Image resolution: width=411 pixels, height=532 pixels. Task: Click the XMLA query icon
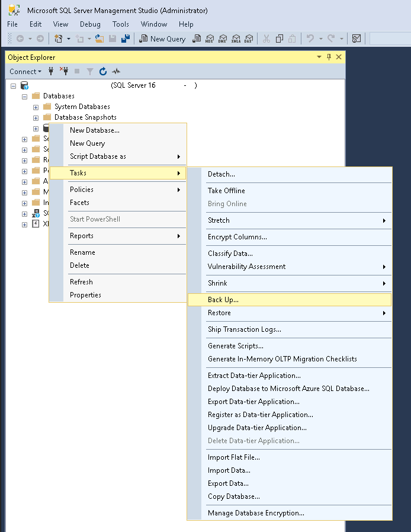[236, 39]
